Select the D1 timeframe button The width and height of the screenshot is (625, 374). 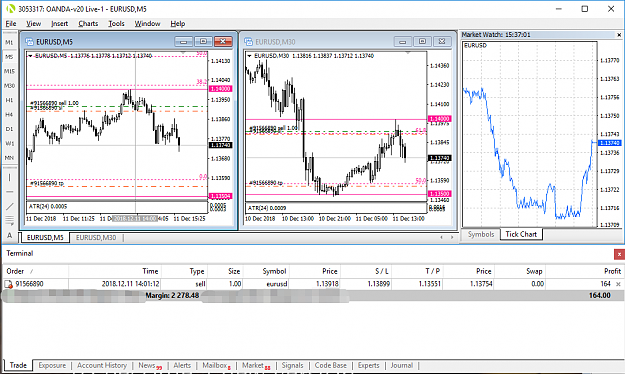9,129
